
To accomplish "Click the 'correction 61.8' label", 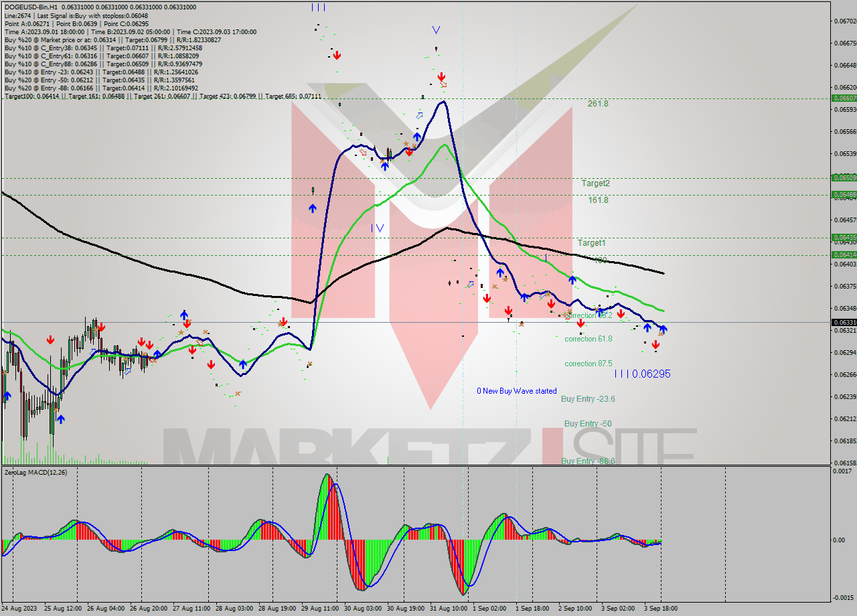I will [x=589, y=339].
